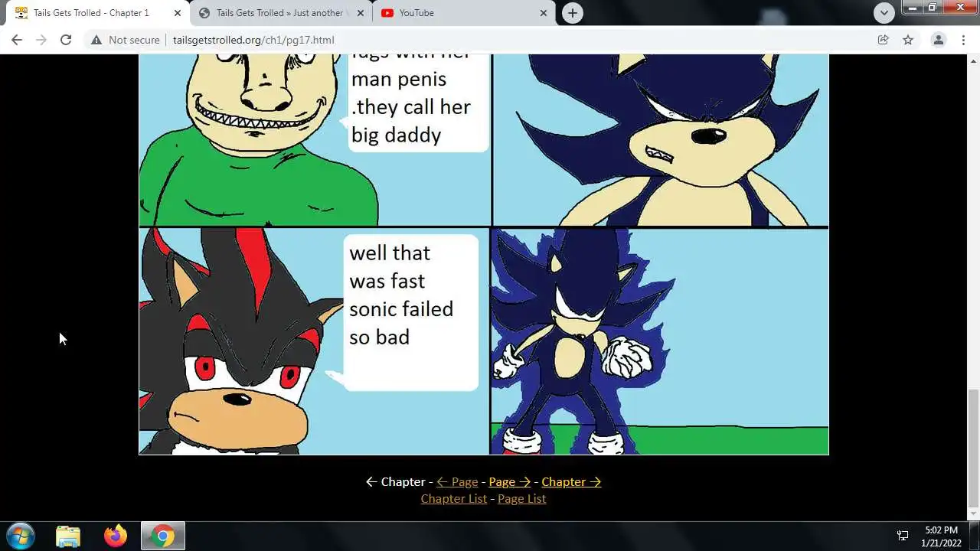Screen dimensions: 980x551
Task: Minimize the Chrome window
Action: point(913,8)
